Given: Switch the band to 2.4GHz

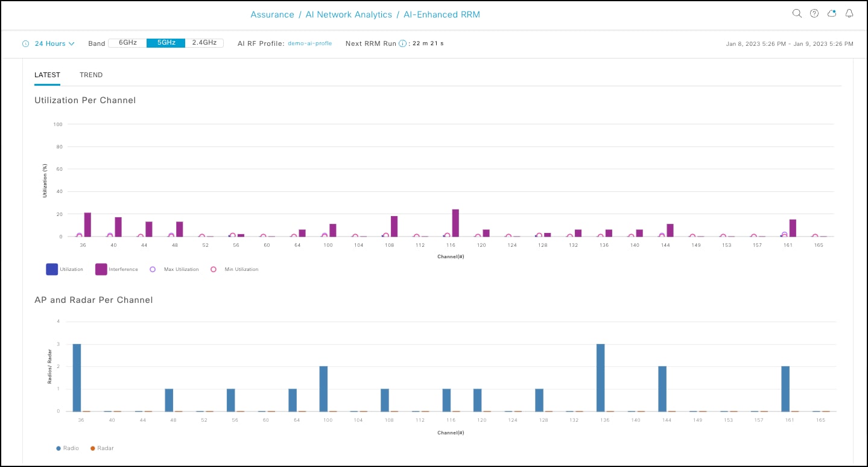Looking at the screenshot, I should coord(204,43).
